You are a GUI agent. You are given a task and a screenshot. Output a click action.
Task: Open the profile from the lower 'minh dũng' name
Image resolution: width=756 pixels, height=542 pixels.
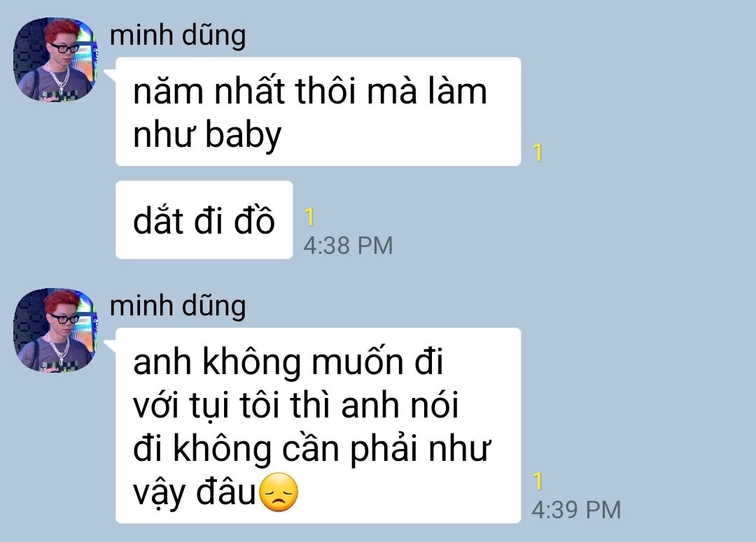[x=177, y=306]
